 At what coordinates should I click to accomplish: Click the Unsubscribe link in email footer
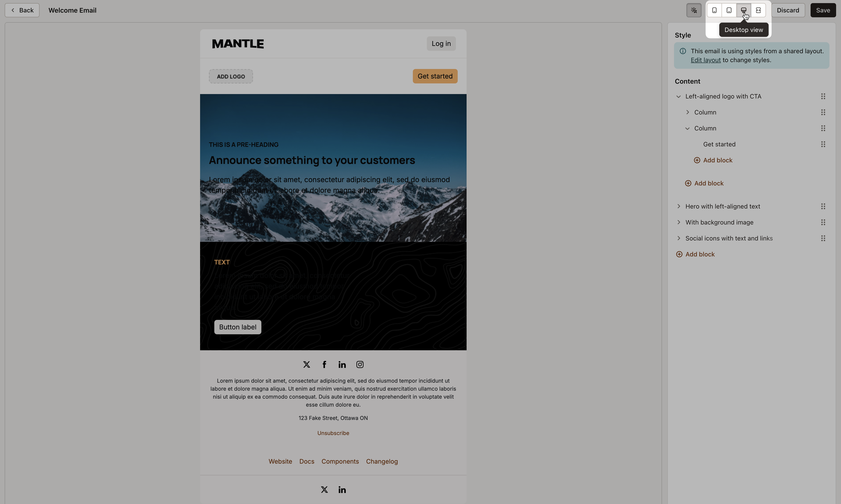[333, 433]
